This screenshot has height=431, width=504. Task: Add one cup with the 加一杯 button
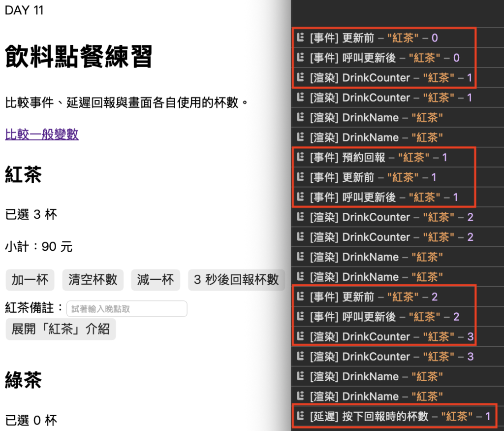tap(30, 280)
